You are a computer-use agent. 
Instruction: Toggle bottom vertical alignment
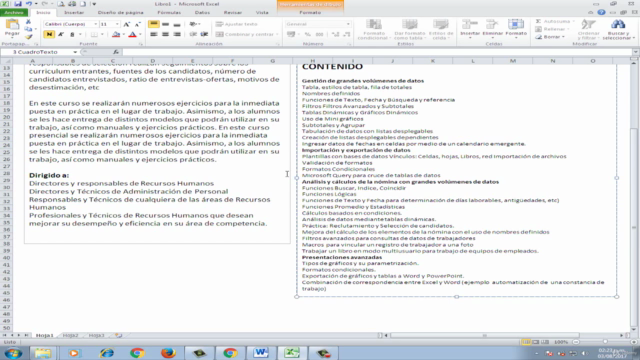tap(177, 24)
